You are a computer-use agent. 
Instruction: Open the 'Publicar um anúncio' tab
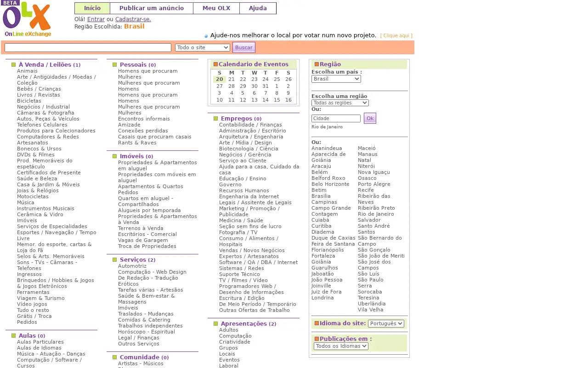pos(152,8)
